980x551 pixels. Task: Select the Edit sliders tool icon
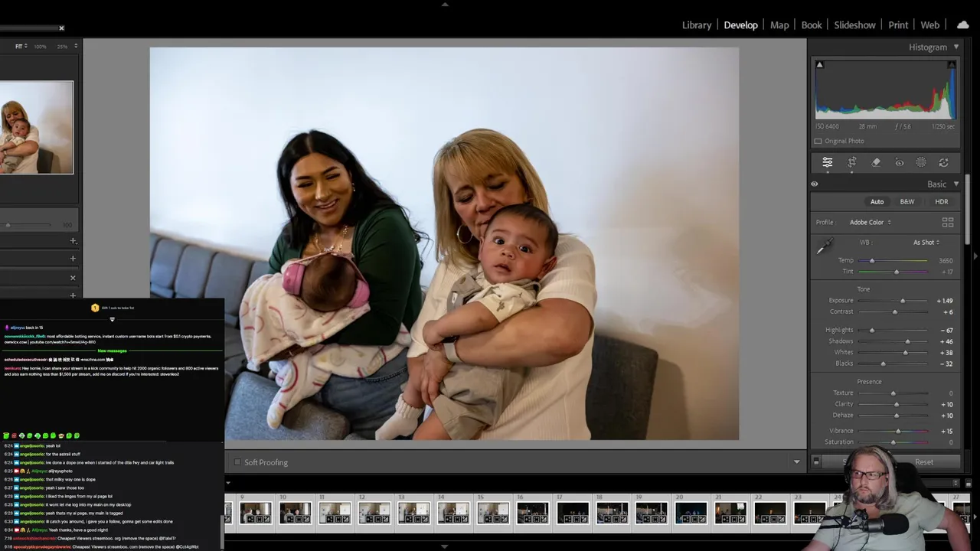pyautogui.click(x=828, y=162)
